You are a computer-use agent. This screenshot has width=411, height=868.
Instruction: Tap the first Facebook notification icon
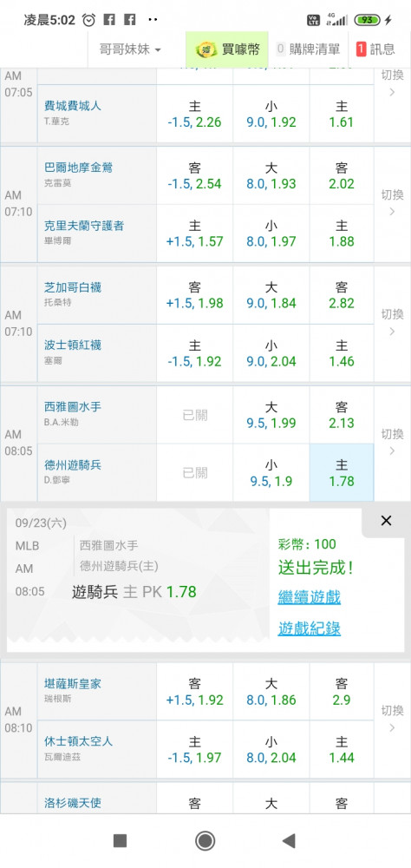coord(109,20)
